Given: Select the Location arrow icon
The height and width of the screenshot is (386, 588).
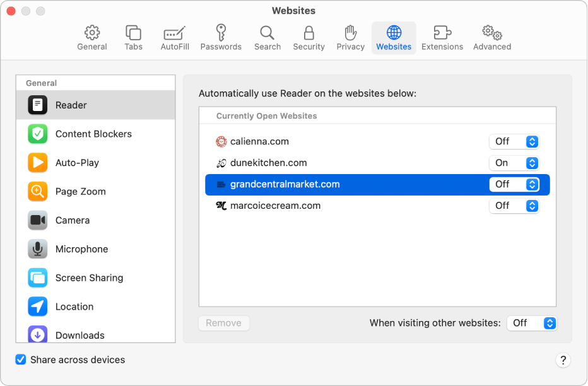Looking at the screenshot, I should 38,307.
